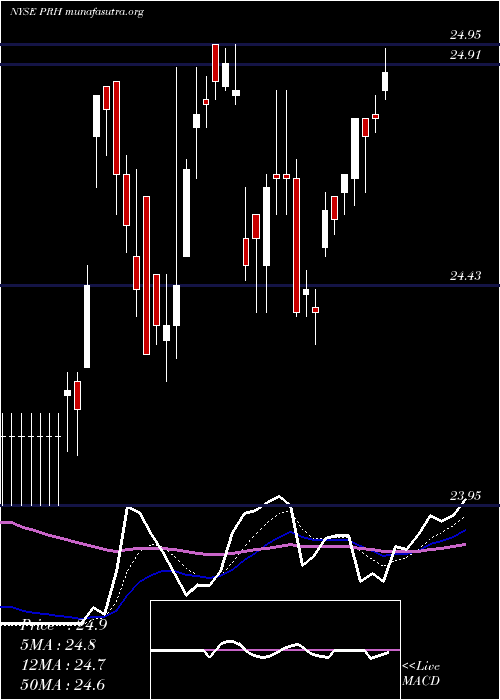Viewport: 500px width, 700px height.
Task: Click the 24.95 price level label
Action: (x=465, y=35)
